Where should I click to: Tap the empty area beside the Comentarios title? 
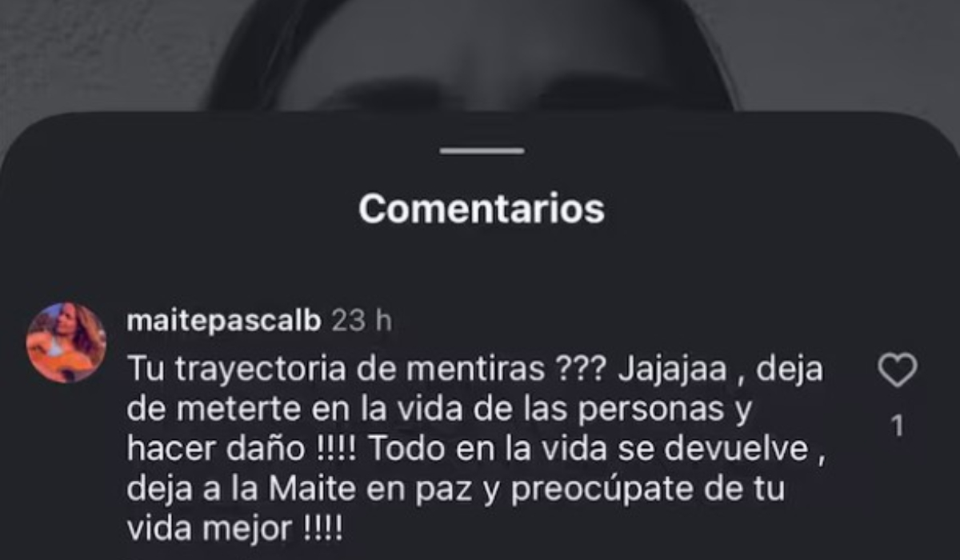(x=760, y=209)
